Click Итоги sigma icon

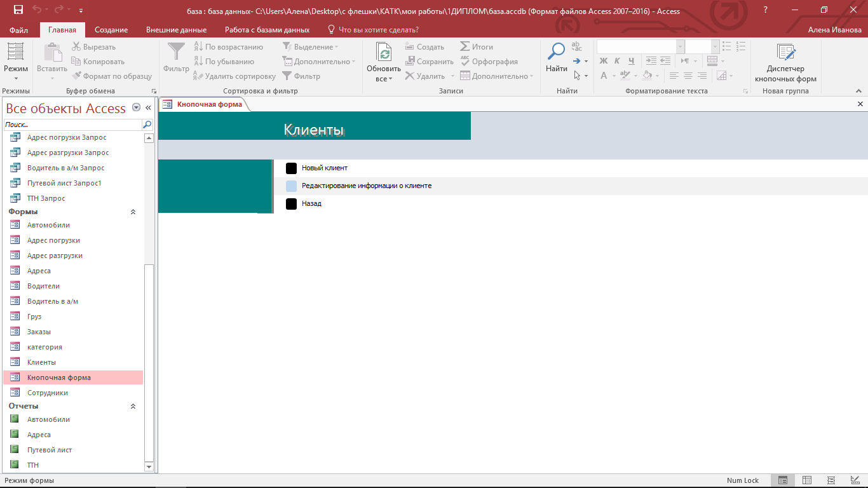465,47
